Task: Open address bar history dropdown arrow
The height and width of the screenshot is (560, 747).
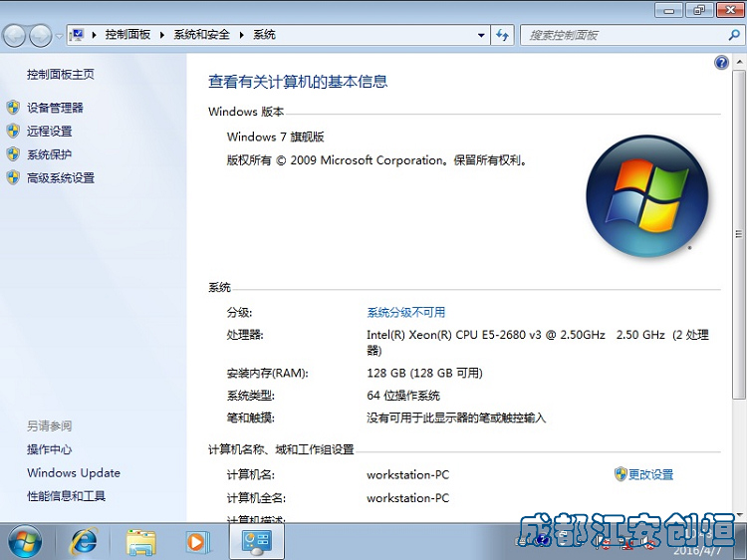Action: 481,35
